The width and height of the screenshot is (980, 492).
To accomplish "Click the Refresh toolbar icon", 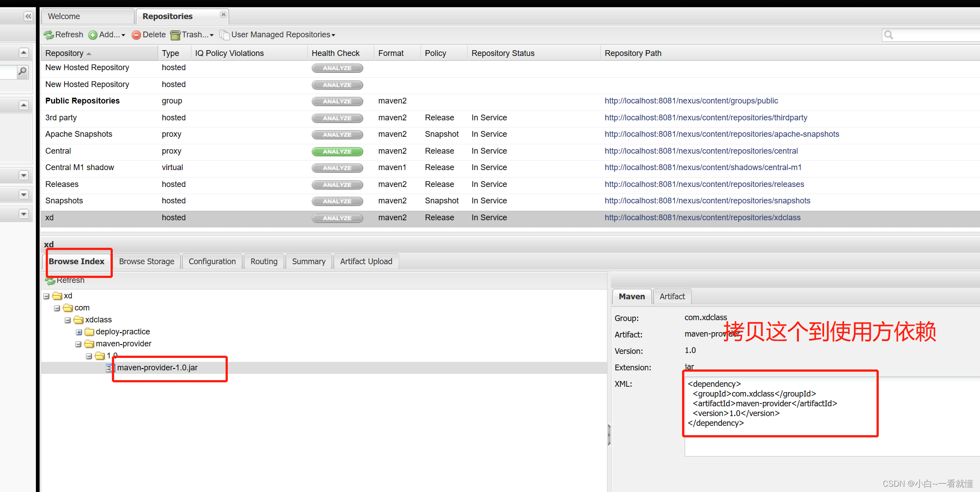I will 49,35.
